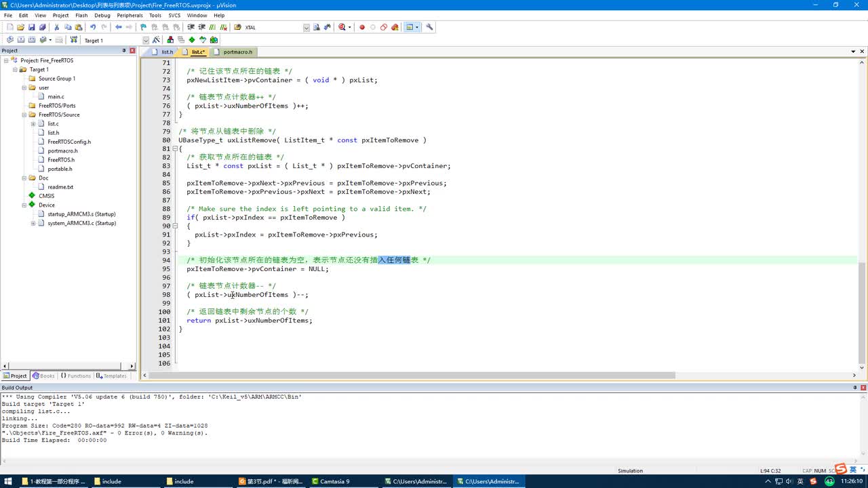The image size is (868, 488).
Task: Expand the list.c tree node
Action: [33, 123]
